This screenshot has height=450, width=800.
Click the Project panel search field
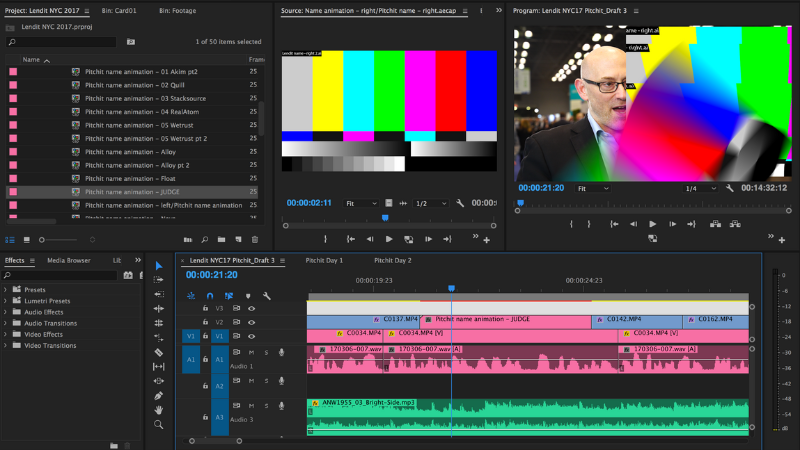[60, 43]
